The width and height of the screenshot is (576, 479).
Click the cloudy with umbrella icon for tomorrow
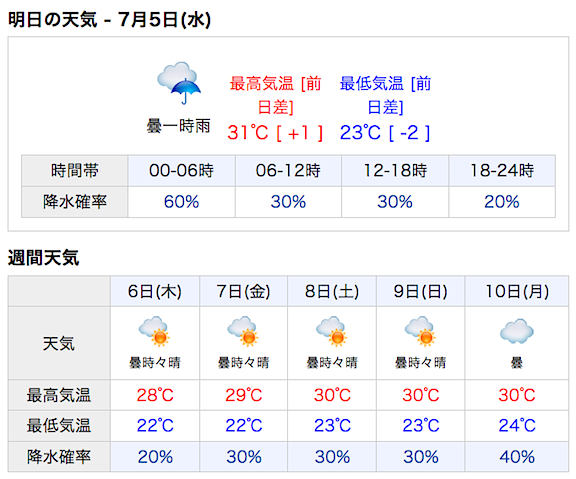coord(179,83)
